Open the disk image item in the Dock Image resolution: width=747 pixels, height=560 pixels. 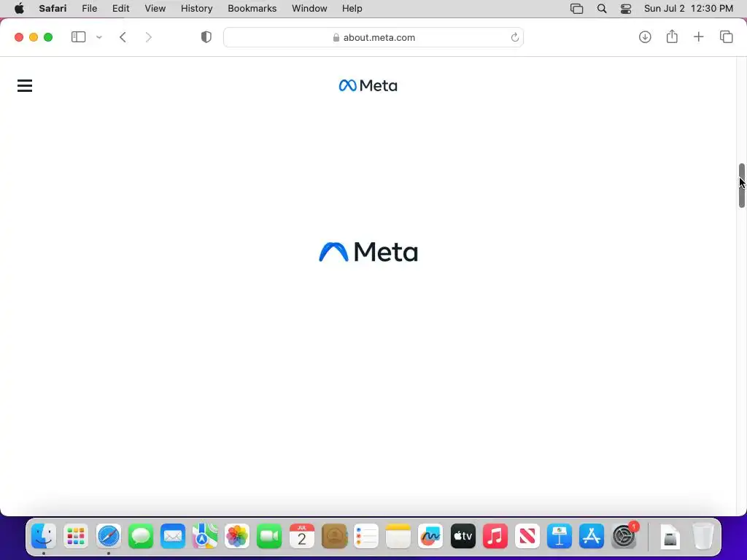(x=670, y=537)
